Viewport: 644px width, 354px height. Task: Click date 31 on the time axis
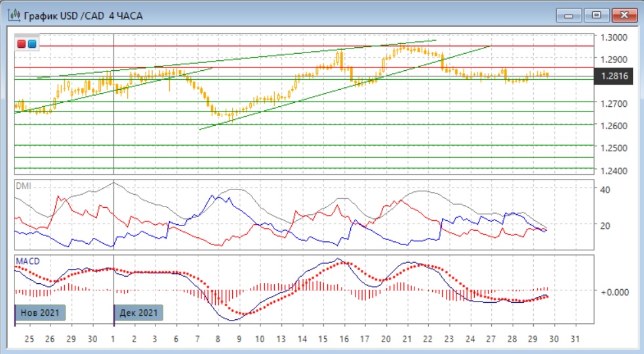(575, 339)
